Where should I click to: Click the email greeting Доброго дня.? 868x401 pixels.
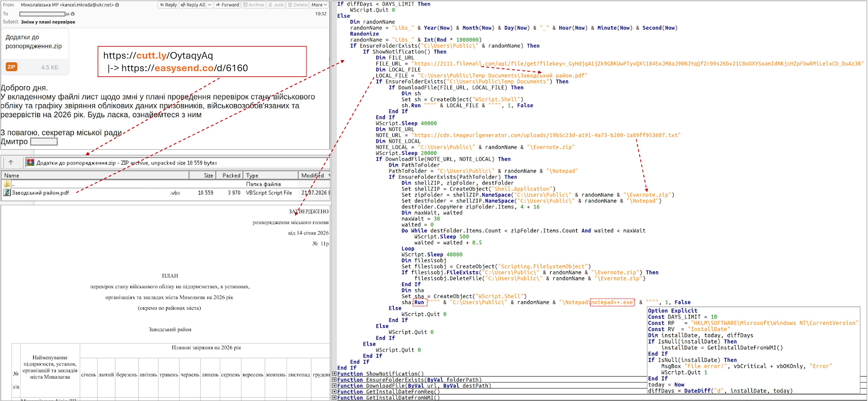[x=24, y=87]
